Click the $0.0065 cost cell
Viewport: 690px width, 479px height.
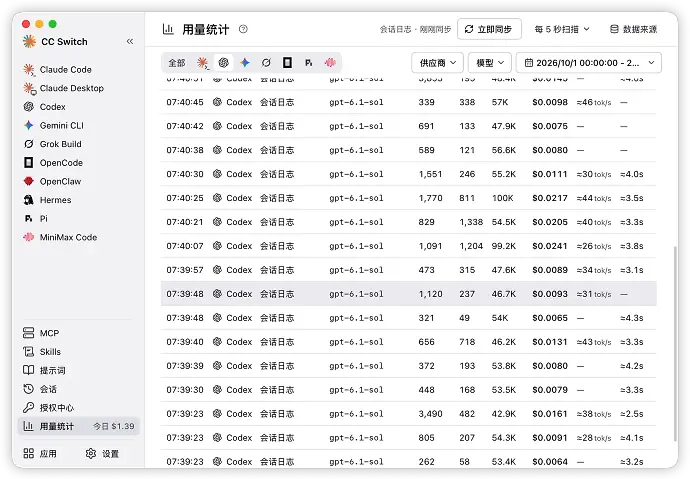click(x=550, y=318)
